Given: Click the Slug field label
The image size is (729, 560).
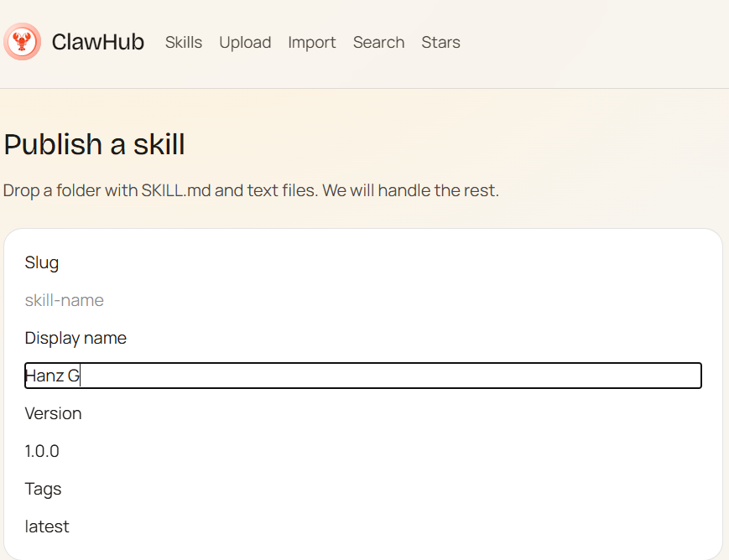Looking at the screenshot, I should coord(42,263).
